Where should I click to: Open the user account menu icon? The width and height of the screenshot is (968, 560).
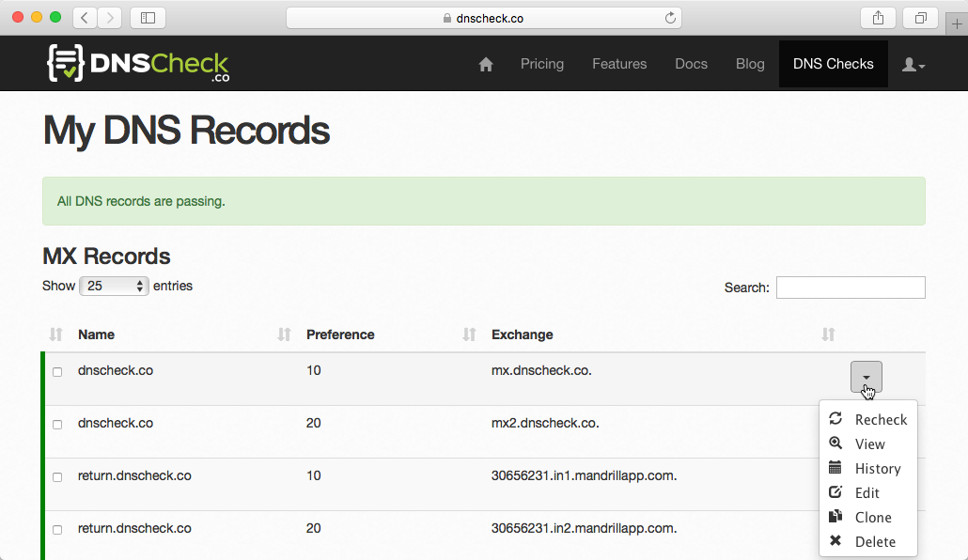pyautogui.click(x=911, y=63)
